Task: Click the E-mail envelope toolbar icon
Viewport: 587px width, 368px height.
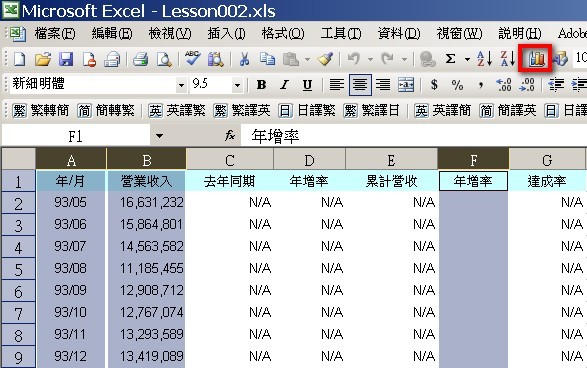Action: [112, 59]
